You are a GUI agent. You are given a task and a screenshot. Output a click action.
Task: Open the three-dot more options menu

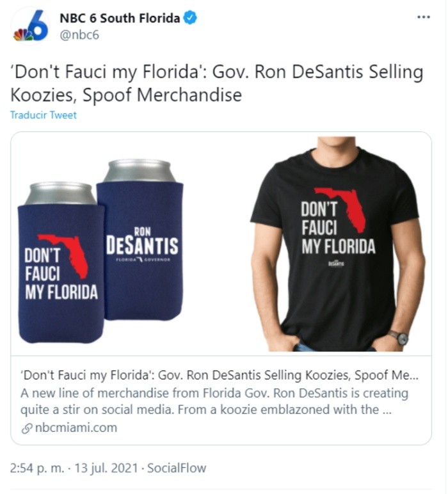point(423,17)
